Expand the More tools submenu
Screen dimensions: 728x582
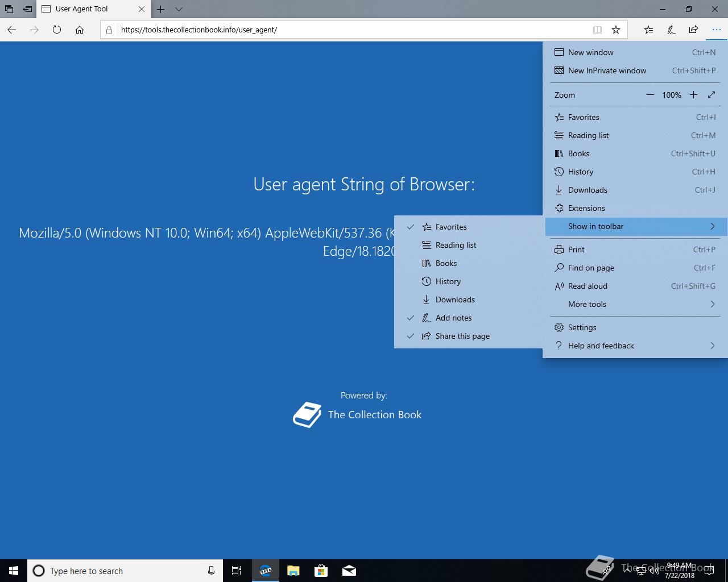pyautogui.click(x=635, y=304)
